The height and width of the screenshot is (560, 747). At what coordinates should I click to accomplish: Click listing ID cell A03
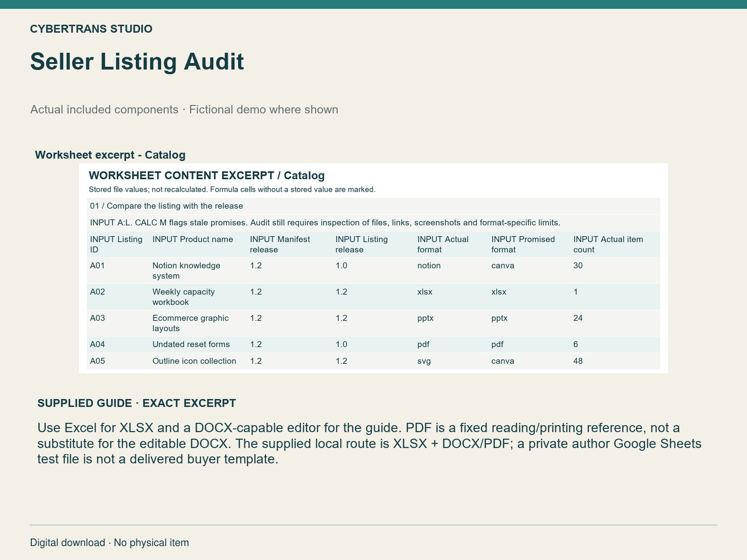(98, 318)
